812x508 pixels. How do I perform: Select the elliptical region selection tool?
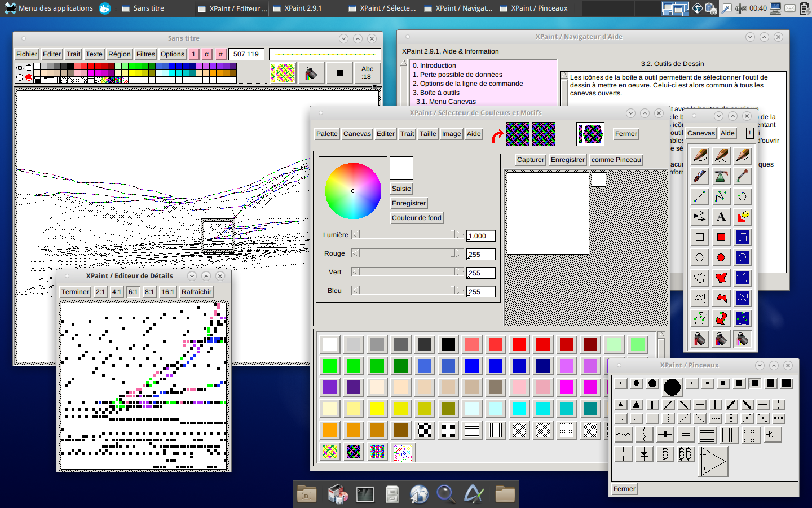(x=743, y=257)
